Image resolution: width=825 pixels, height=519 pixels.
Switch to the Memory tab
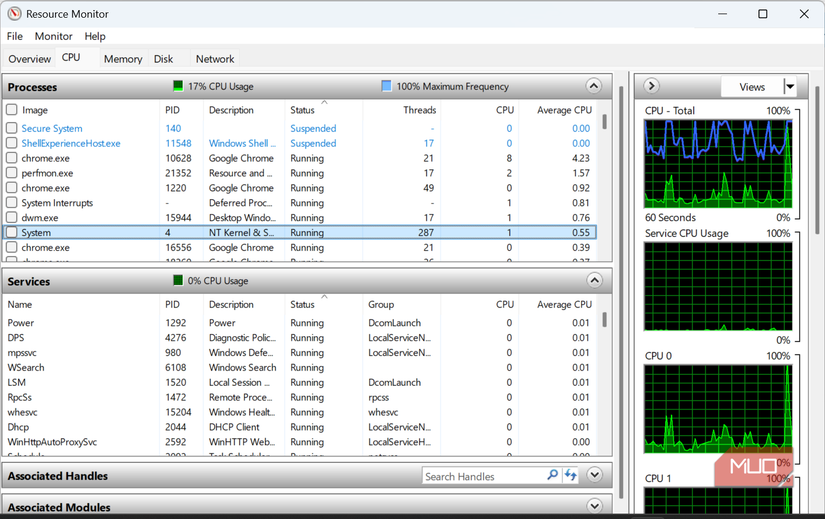[x=123, y=59]
